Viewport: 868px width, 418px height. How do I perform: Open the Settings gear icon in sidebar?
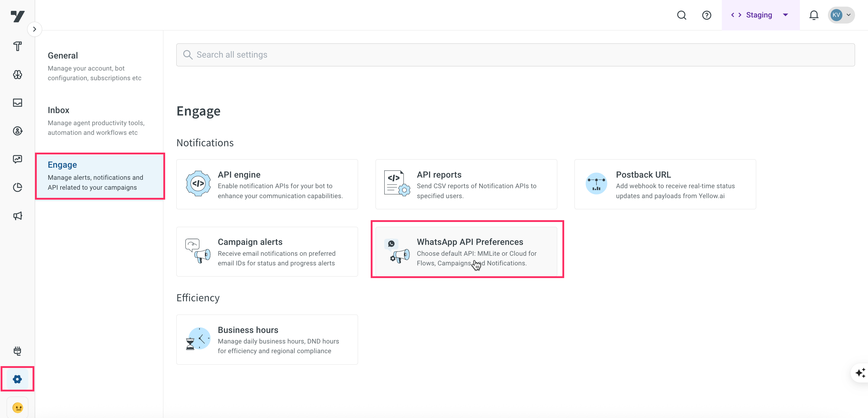point(17,379)
